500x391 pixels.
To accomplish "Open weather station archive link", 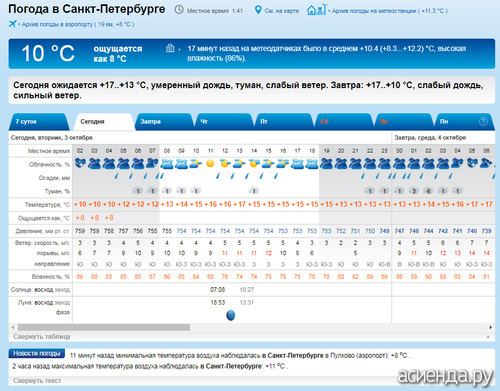I will coord(390,11).
